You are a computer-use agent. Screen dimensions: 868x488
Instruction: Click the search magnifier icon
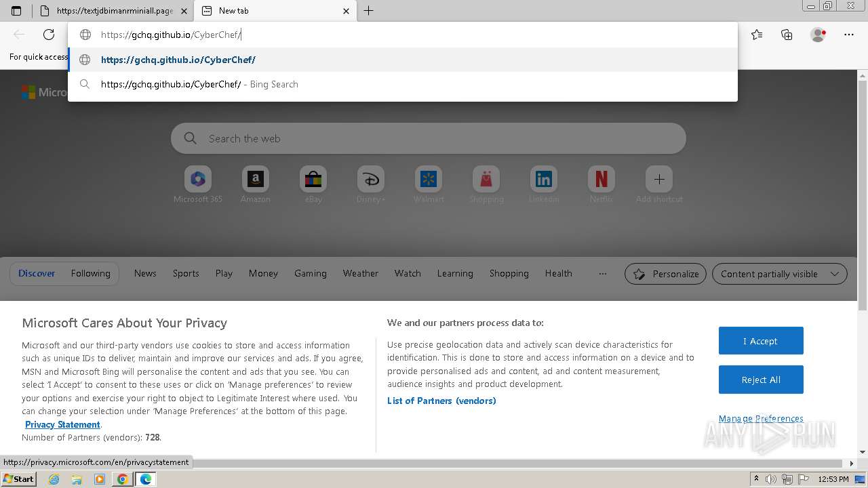point(191,138)
